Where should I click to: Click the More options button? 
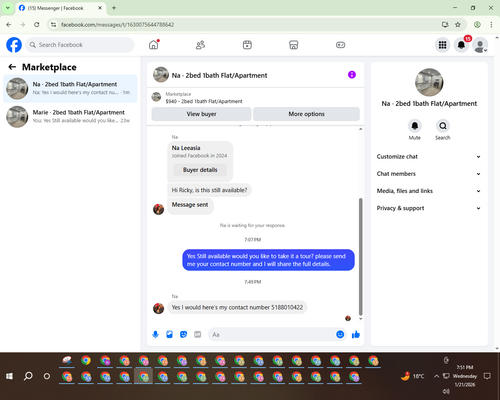pyautogui.click(x=306, y=114)
